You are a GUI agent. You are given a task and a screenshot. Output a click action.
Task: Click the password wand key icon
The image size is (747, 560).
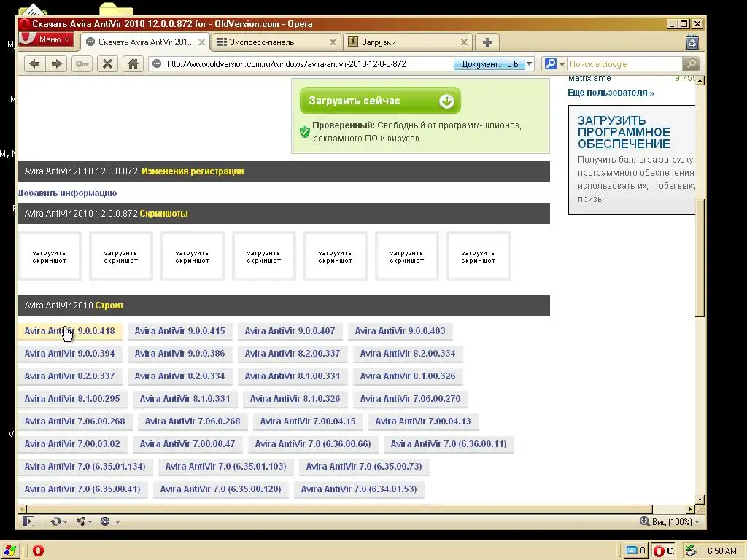click(x=82, y=64)
